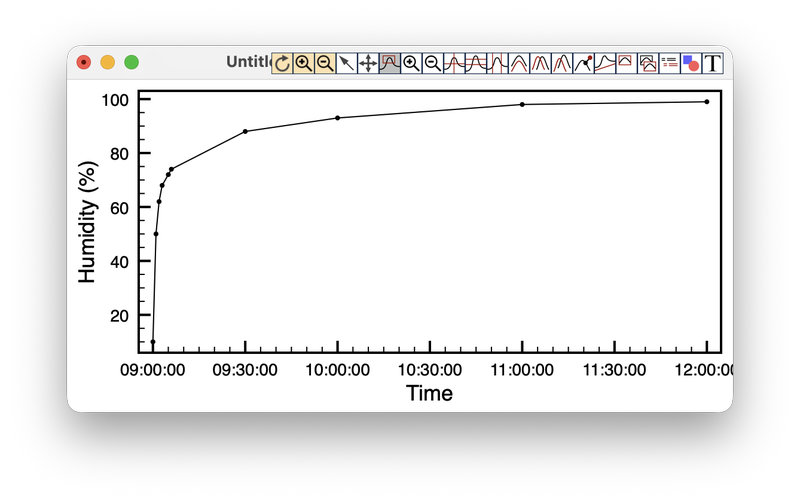Click the white-background zoom out magnifier
Viewport: 800px width, 501px height.
(x=432, y=63)
